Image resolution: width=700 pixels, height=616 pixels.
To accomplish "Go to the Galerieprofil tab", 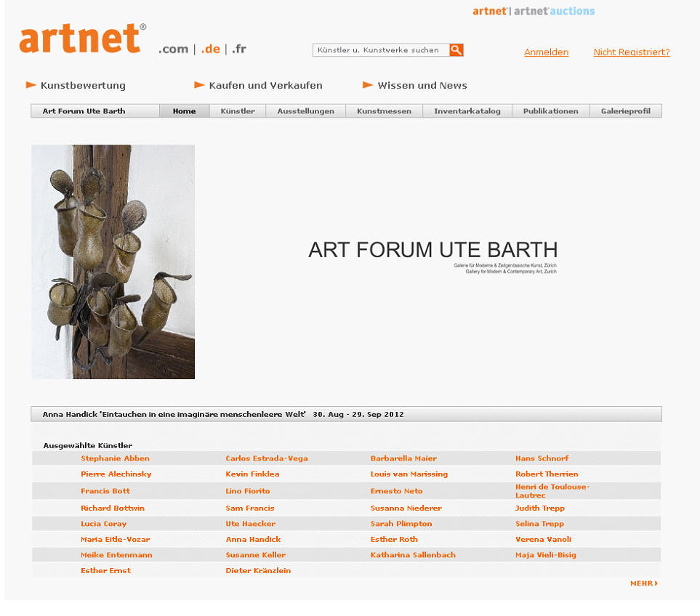I will point(625,111).
